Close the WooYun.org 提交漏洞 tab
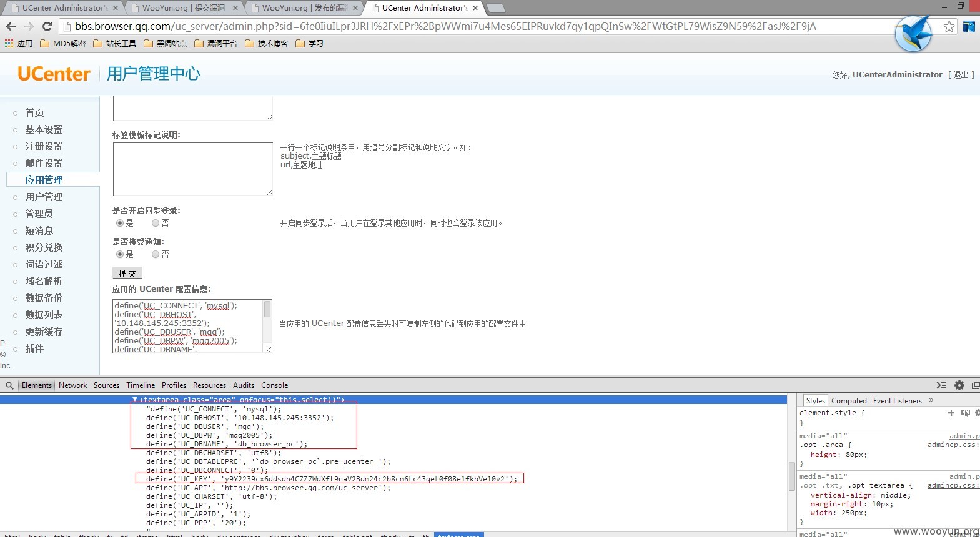The height and width of the screenshot is (537, 980). pos(235,8)
